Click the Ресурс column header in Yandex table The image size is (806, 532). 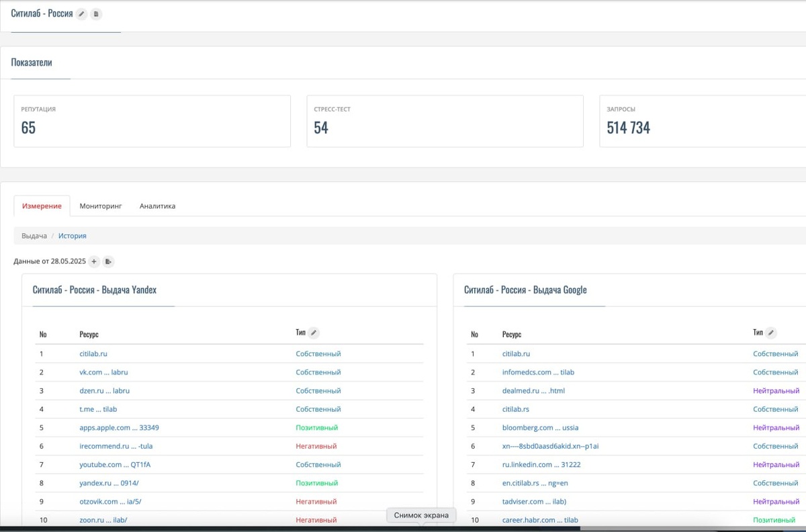pos(89,334)
